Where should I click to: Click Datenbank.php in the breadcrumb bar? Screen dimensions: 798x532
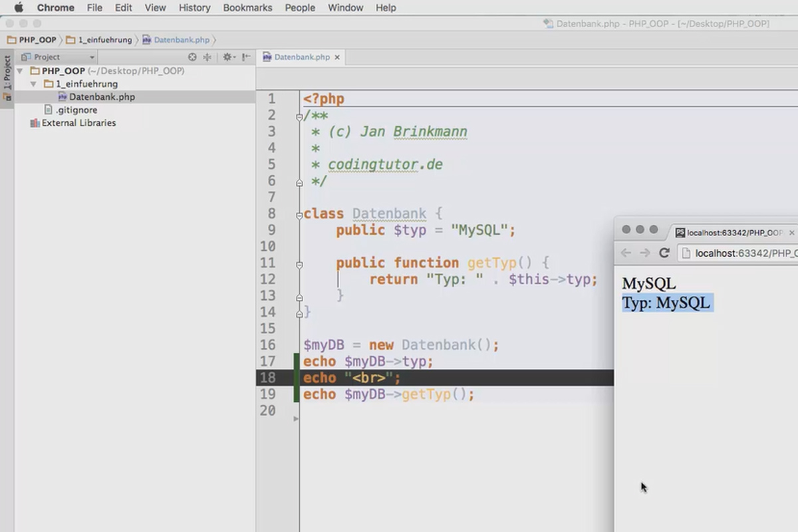tap(176, 40)
